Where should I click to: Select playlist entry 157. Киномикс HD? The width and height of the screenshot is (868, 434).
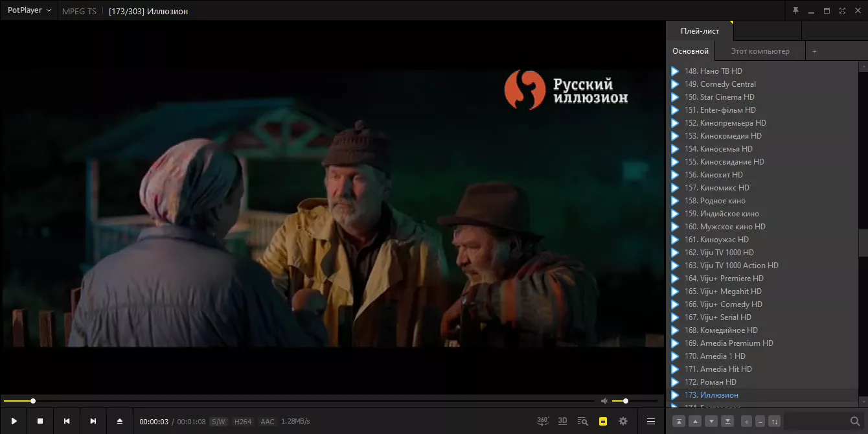click(x=762, y=188)
